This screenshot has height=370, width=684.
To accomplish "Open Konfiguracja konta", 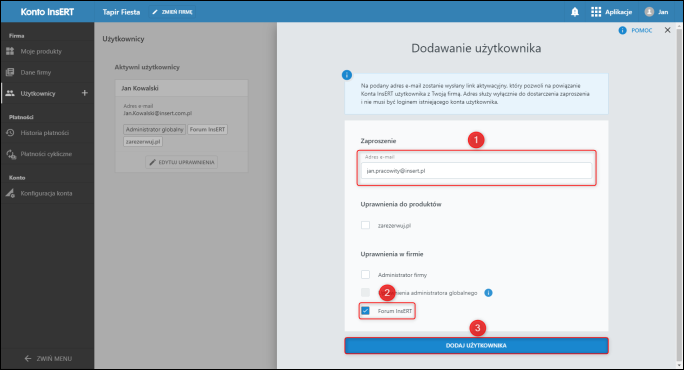I will coord(47,193).
